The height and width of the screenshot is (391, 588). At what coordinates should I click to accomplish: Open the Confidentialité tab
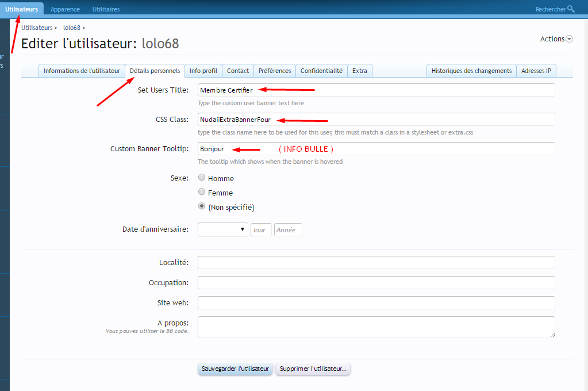tap(321, 71)
